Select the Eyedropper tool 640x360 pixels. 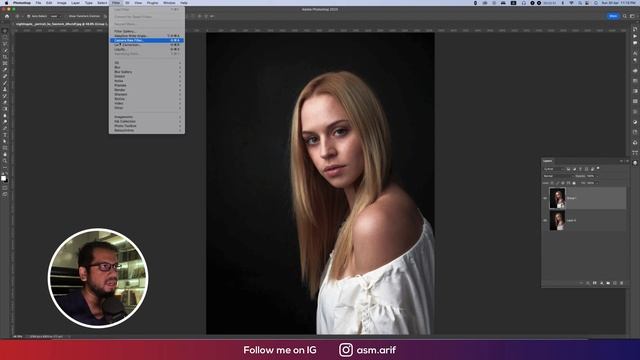[5, 70]
